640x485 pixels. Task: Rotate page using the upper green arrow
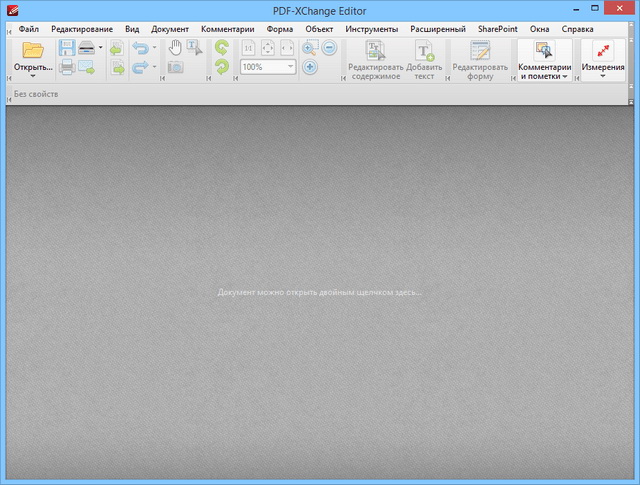pos(221,48)
